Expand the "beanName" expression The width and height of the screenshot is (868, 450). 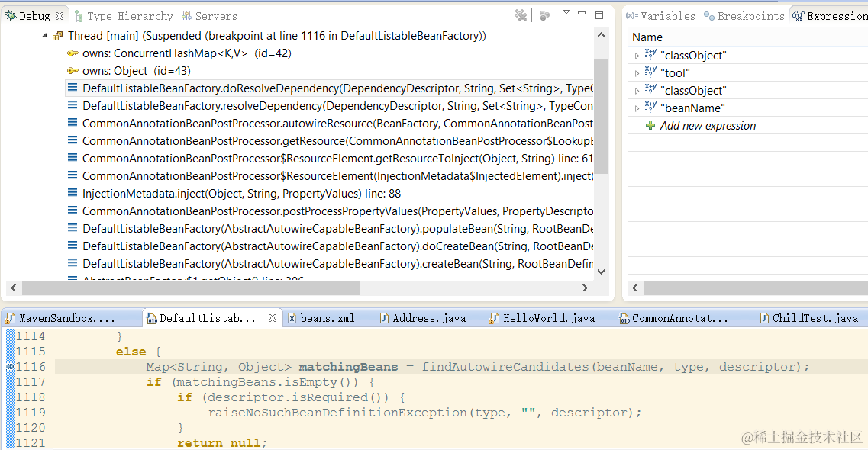[x=637, y=109]
